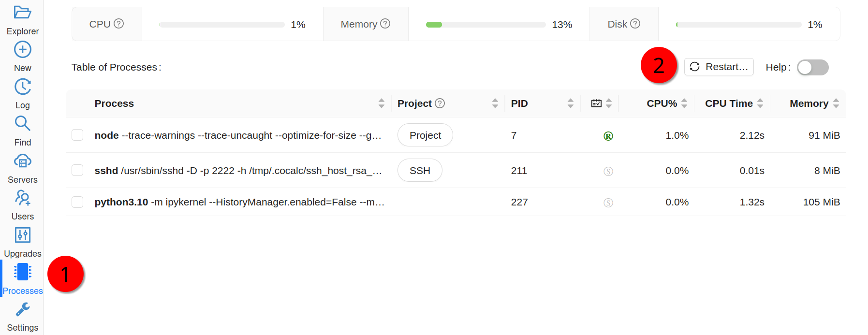Click the Memory usage progress bar
The width and height of the screenshot is (868, 335).
tap(485, 25)
